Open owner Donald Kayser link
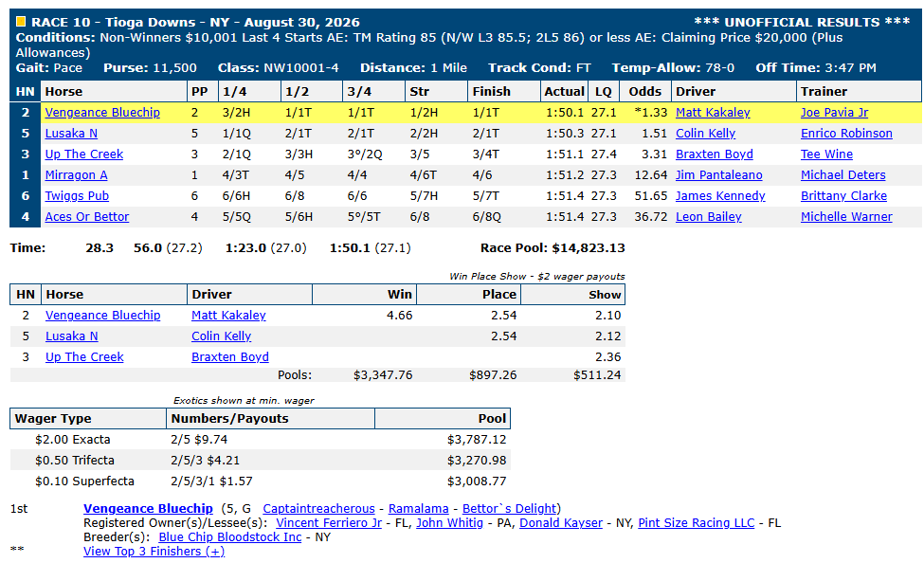This screenshot has width=924, height=563. tap(561, 523)
